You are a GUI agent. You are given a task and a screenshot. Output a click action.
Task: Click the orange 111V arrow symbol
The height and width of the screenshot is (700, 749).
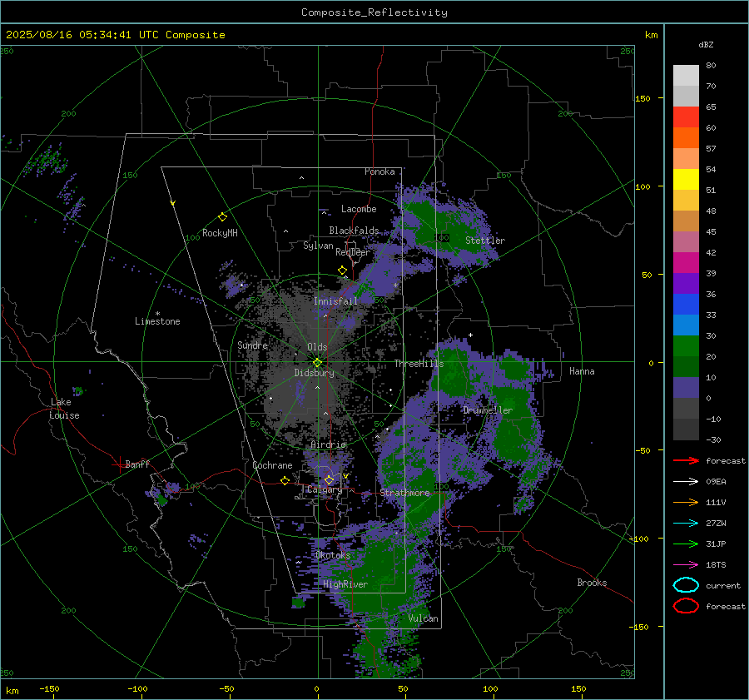(686, 502)
